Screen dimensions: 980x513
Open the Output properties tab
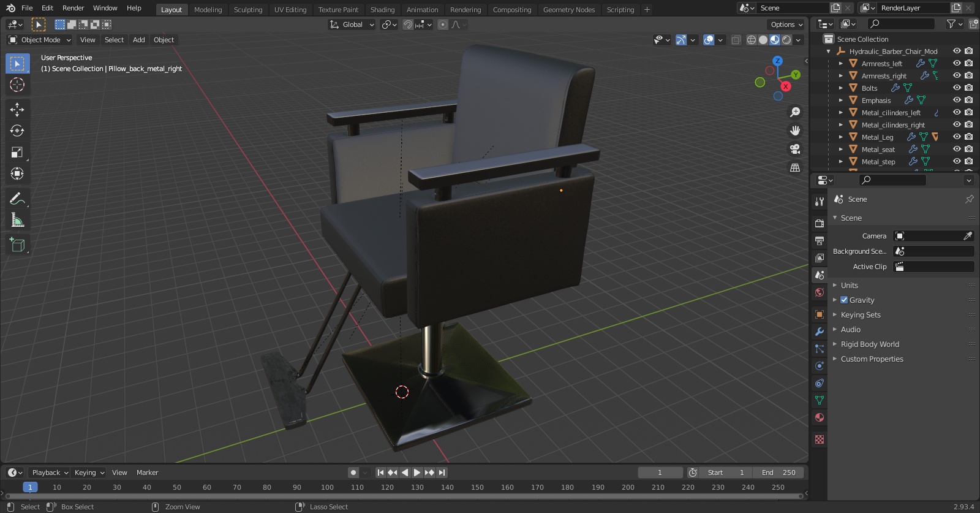pos(820,240)
